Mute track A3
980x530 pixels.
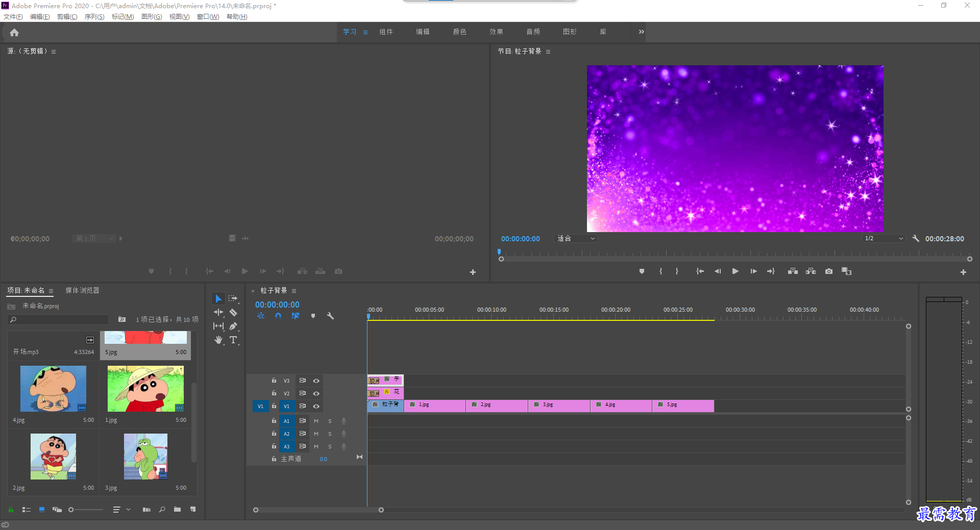coord(316,446)
